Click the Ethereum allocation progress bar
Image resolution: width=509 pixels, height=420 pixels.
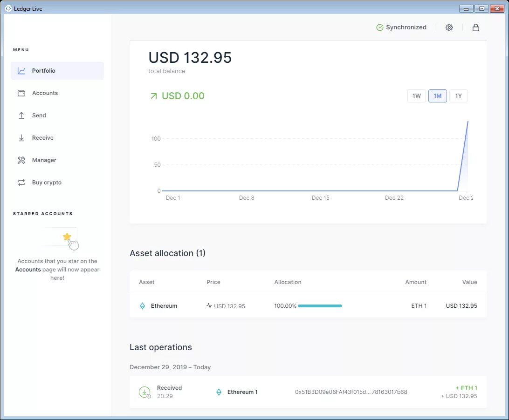coord(320,306)
